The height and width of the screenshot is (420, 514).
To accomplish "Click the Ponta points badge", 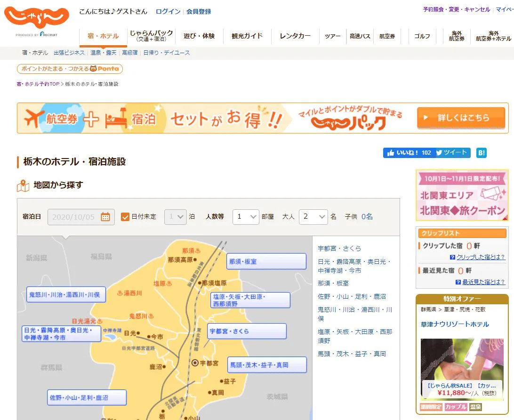I will (x=70, y=69).
